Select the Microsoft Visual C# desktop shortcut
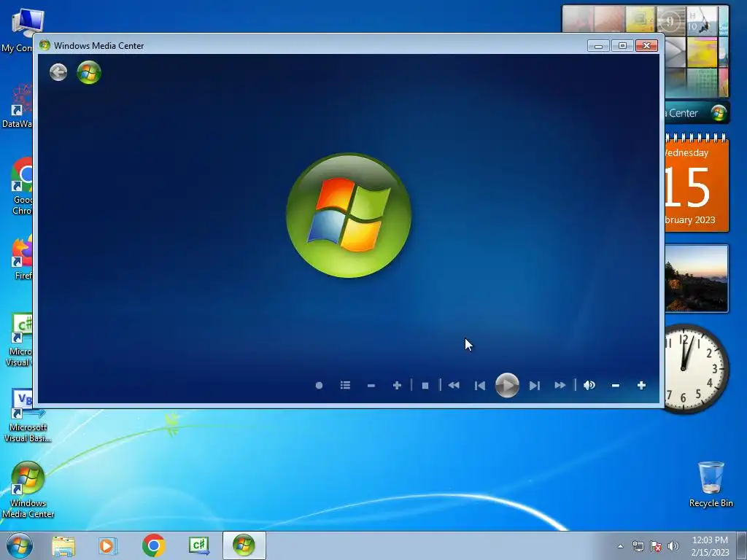This screenshot has width=747, height=560. pos(20,340)
